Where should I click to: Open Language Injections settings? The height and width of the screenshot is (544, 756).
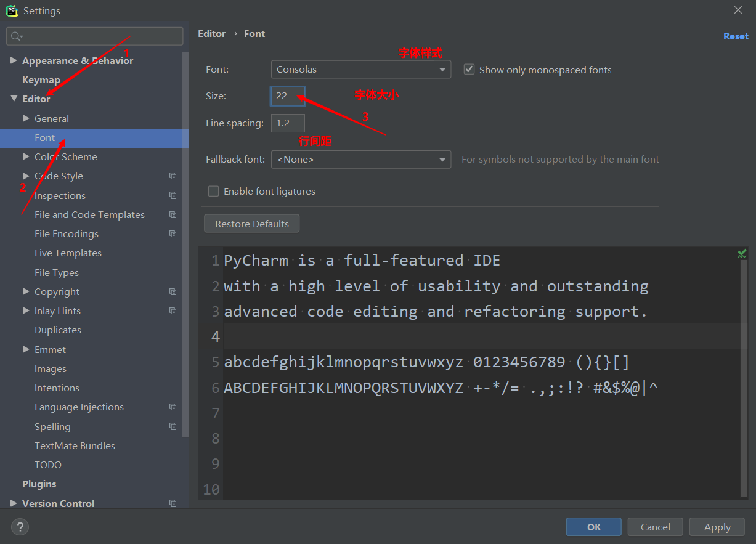coord(79,407)
